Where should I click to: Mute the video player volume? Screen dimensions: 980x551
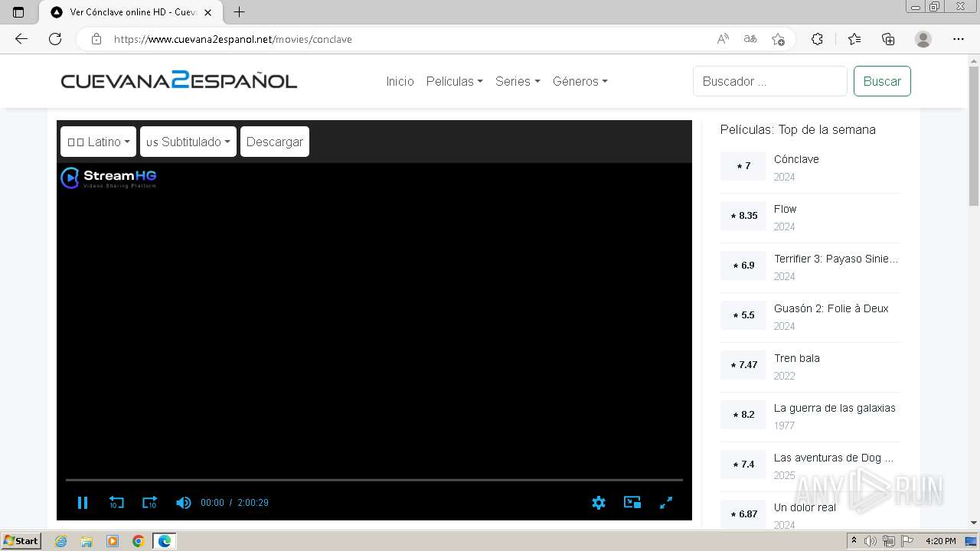183,503
